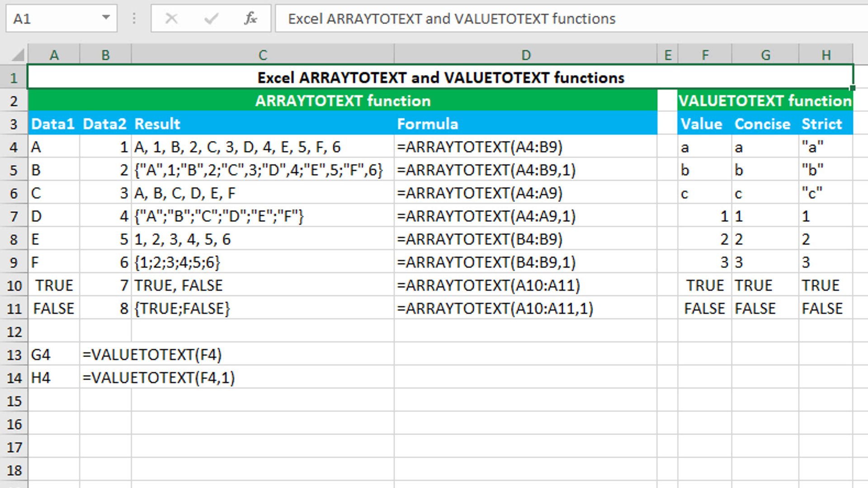Screen dimensions: 868x488
Task: Click cell showing '{1;2;3;4;5;6}'
Action: [x=263, y=262]
